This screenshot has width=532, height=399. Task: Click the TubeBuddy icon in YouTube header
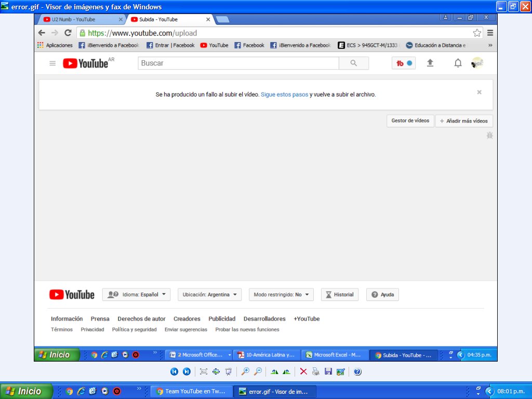[404, 63]
